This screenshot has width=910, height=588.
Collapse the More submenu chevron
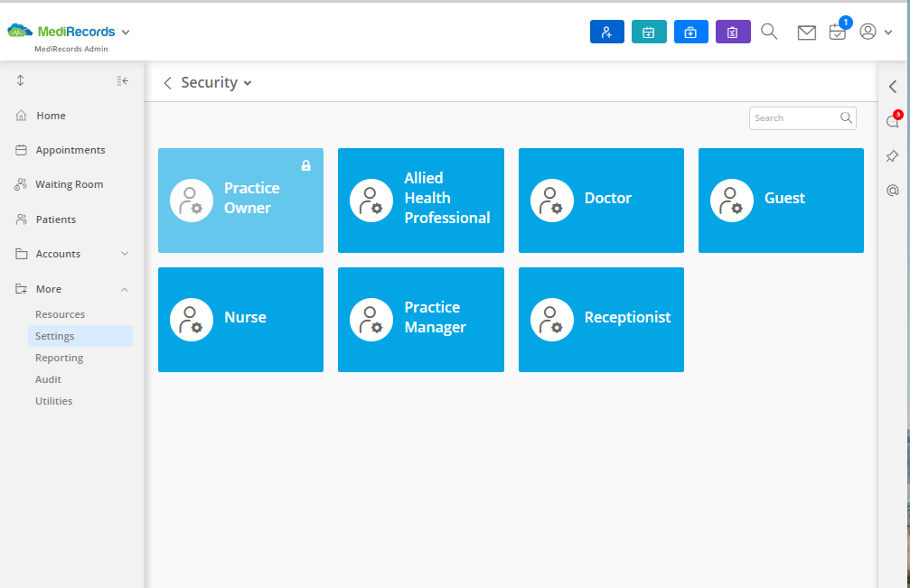point(125,289)
